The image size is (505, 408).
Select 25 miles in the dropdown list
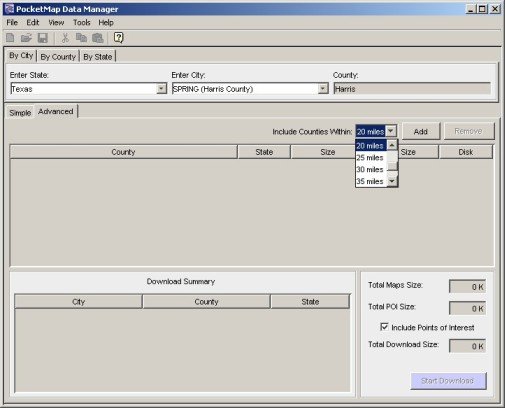pos(371,157)
